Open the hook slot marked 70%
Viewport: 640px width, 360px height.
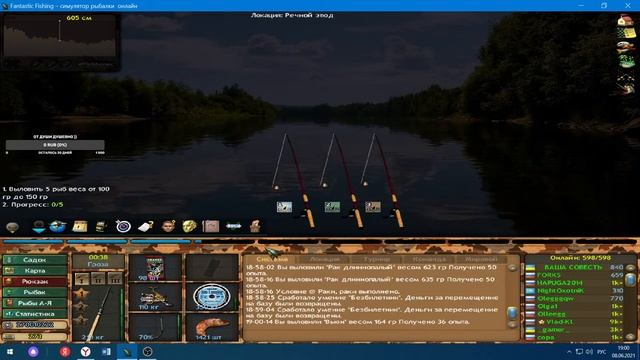click(155, 327)
